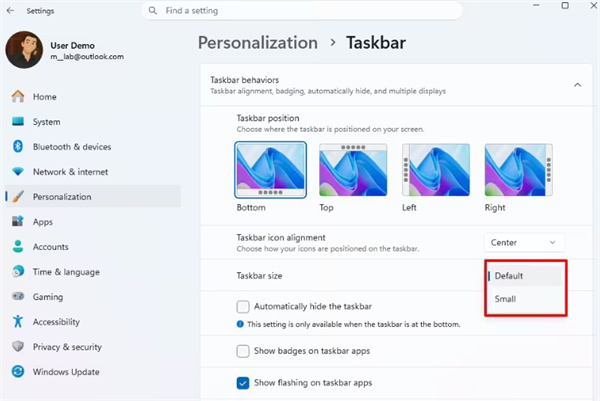Open the Apps settings icon
This screenshot has width=600, height=401.
[18, 222]
